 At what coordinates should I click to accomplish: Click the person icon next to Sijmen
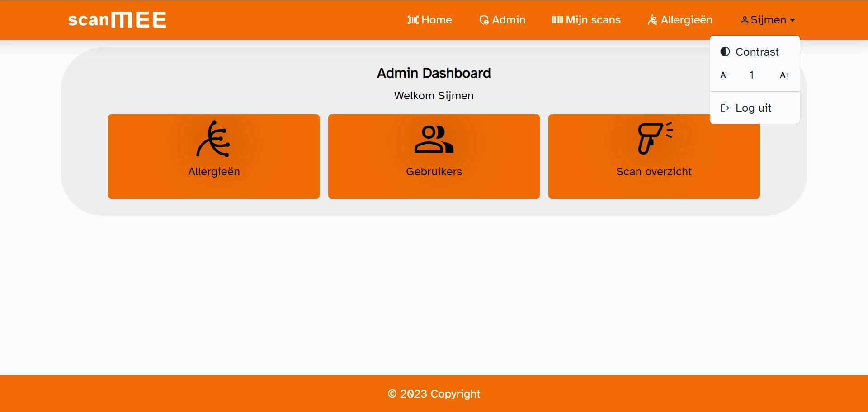(x=745, y=19)
